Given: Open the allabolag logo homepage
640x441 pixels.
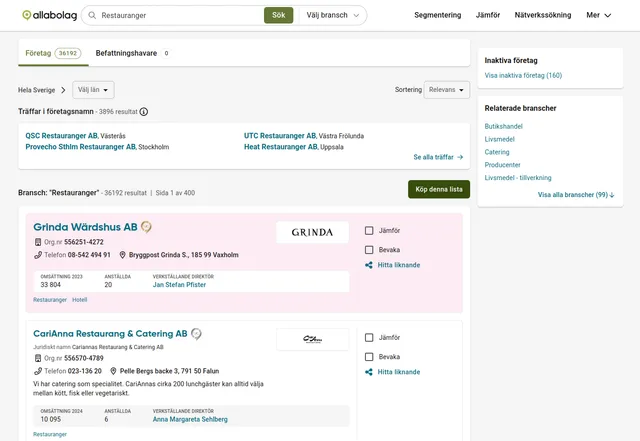Looking at the screenshot, I should [49, 16].
